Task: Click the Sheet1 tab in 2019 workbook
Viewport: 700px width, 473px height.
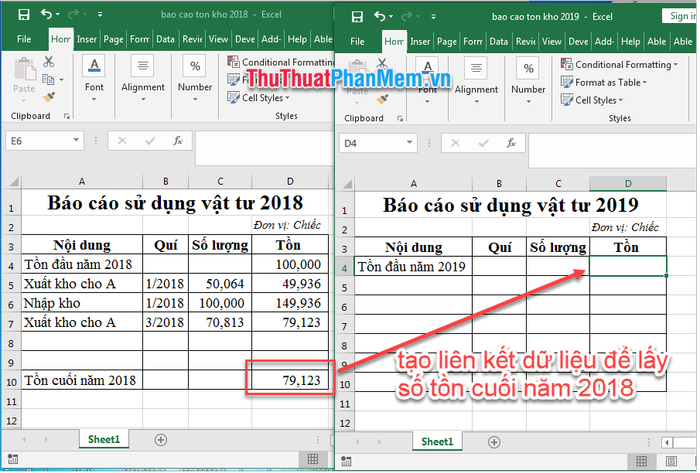Action: point(436,441)
